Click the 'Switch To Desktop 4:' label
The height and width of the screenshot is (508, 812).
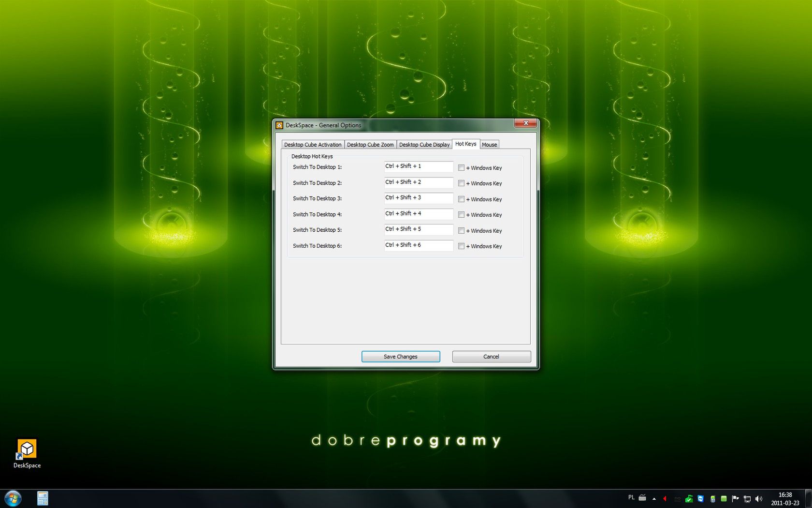pos(317,214)
